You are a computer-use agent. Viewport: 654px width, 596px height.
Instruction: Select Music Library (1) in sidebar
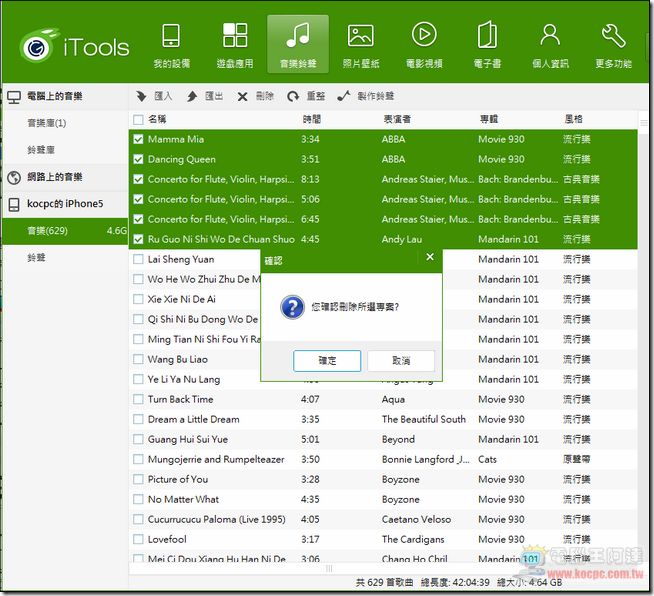(47, 123)
